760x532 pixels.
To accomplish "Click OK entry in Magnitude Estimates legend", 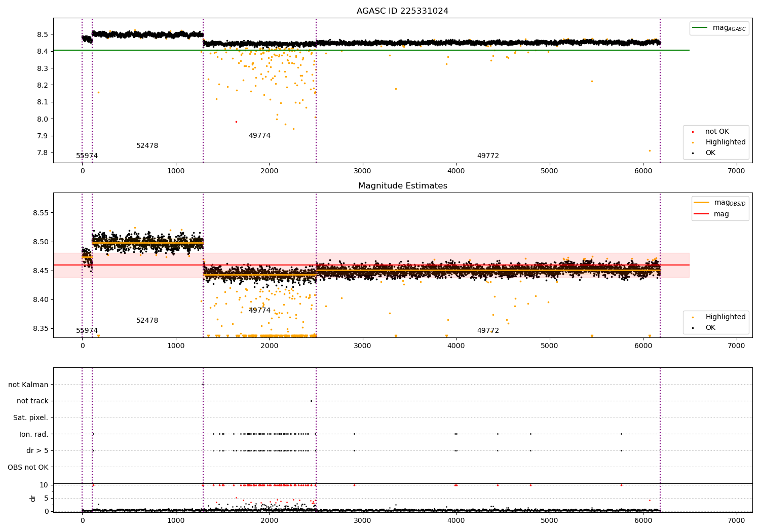I will click(x=710, y=328).
